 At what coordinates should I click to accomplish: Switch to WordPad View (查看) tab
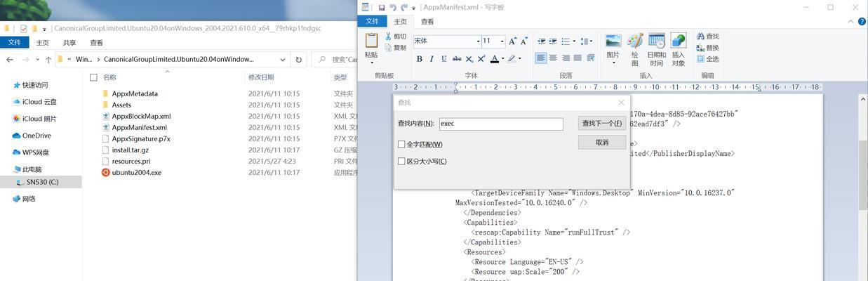[427, 22]
